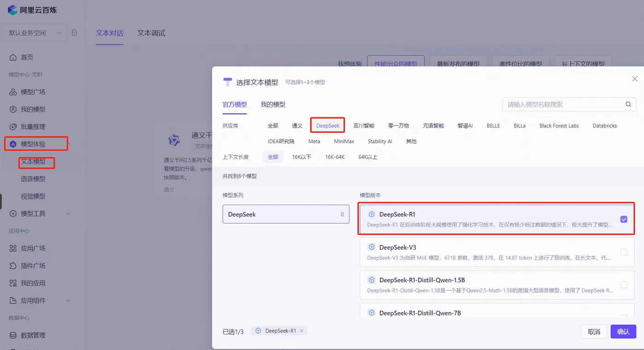Choose the BELLE provider filter
This screenshot has width=644, height=350.
493,126
